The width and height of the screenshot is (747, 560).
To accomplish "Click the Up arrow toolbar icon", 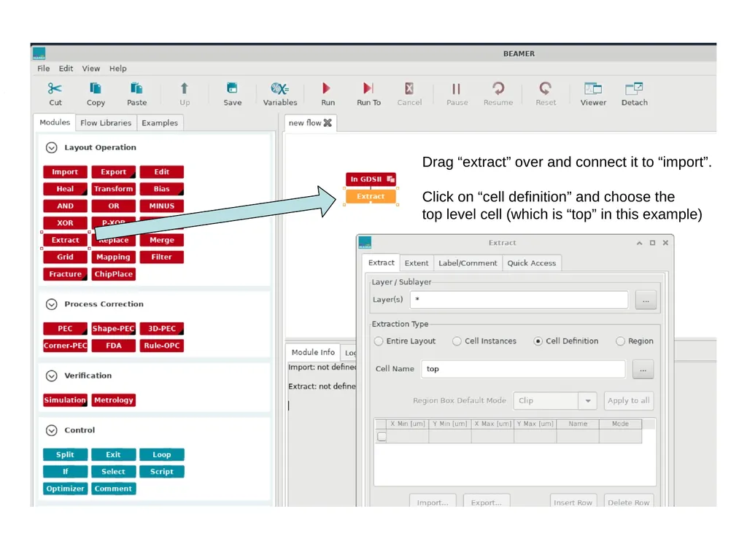I will 185,88.
